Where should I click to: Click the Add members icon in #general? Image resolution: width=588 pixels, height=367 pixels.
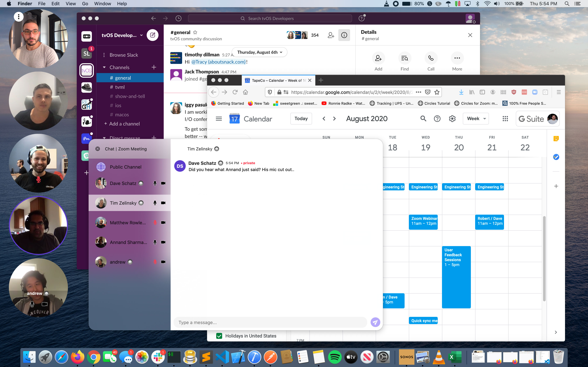[x=331, y=35]
